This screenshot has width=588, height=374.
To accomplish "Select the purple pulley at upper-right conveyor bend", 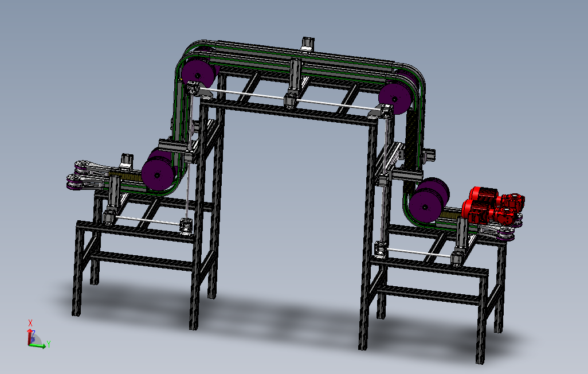I will coord(394,99).
